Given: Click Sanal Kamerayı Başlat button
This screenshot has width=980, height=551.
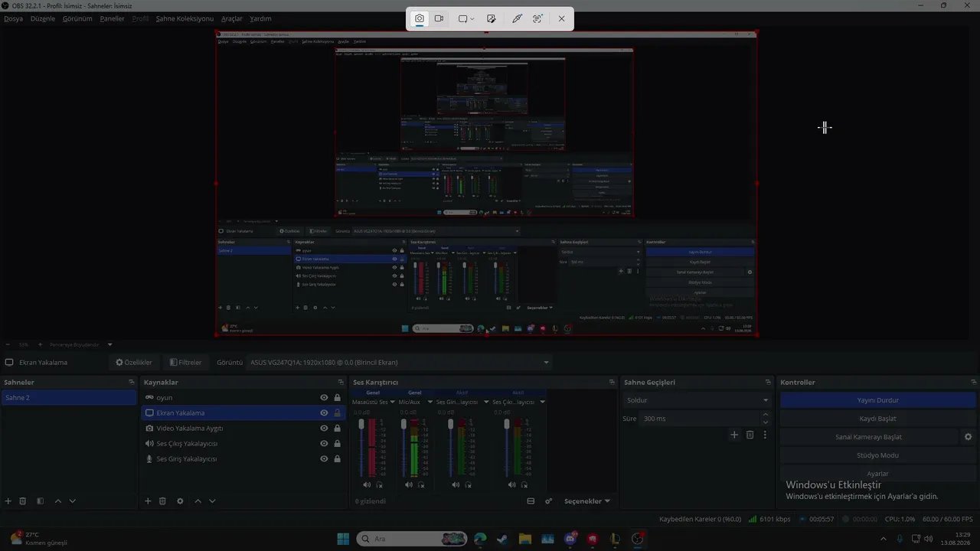Looking at the screenshot, I should click(868, 437).
